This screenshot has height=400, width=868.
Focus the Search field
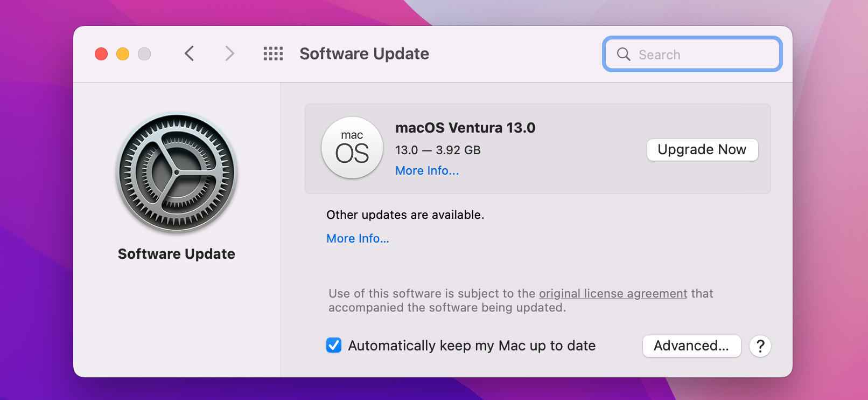click(692, 54)
